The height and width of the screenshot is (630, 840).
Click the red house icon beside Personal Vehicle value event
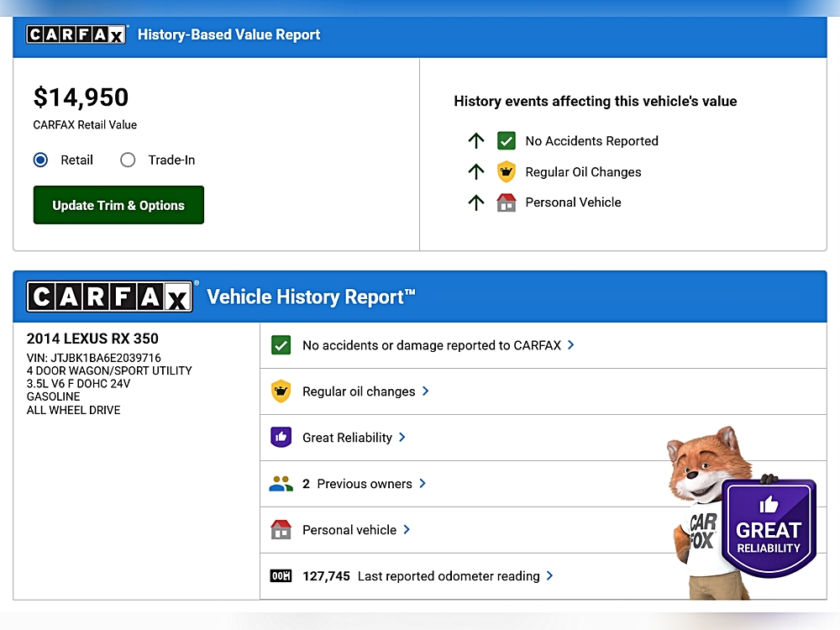coord(506,202)
